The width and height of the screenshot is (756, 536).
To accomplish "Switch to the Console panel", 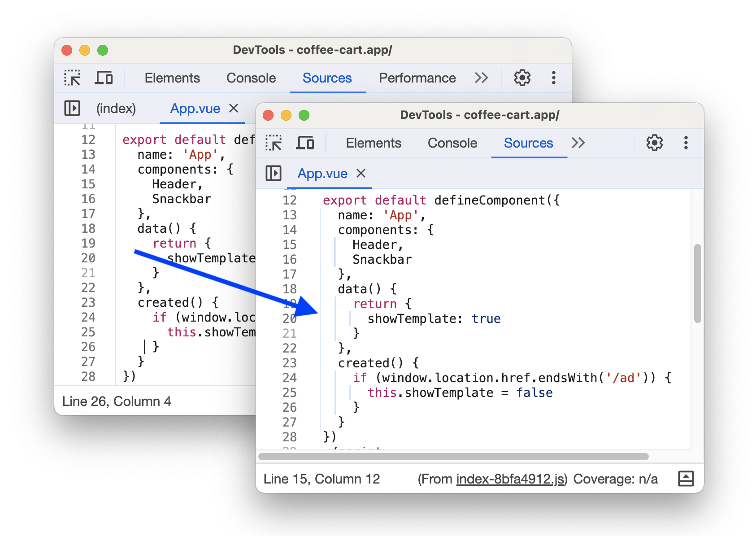I will pyautogui.click(x=452, y=143).
